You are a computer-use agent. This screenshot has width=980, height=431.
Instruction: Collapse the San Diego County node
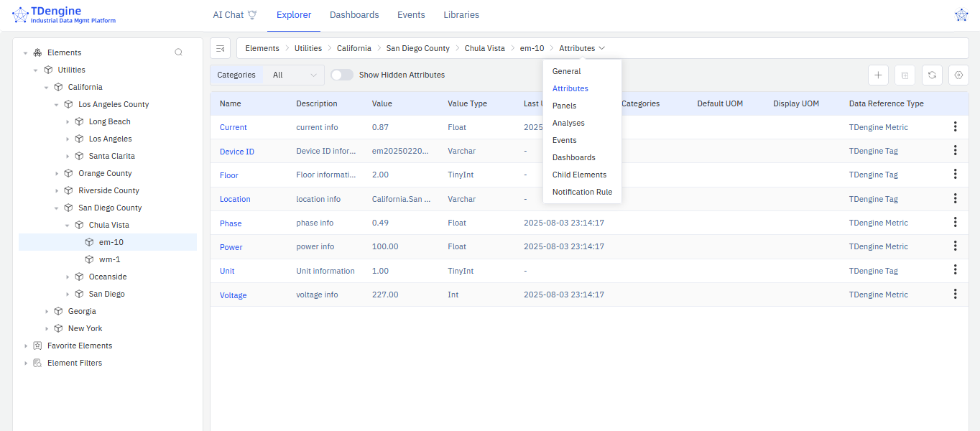coord(57,207)
